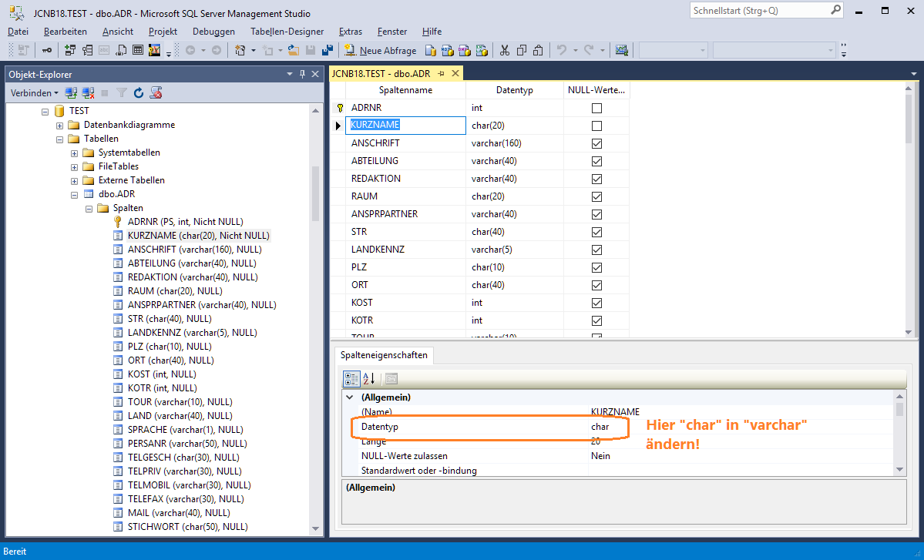Image resolution: width=924 pixels, height=560 pixels.
Task: Open the Tabellen-Designer menu
Action: tap(287, 32)
